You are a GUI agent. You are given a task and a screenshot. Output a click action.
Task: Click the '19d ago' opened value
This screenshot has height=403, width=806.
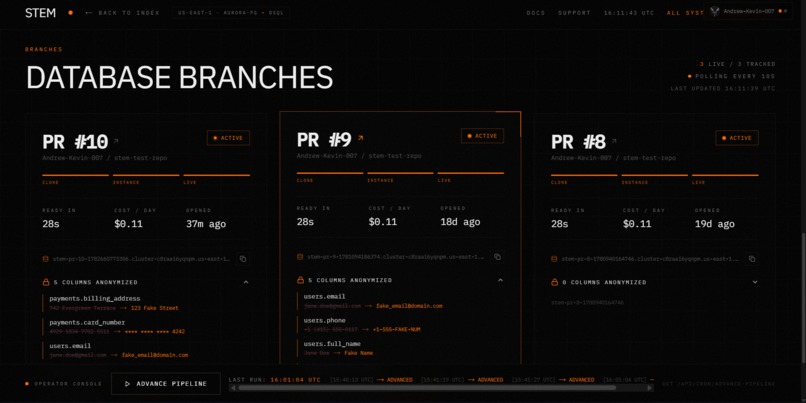(x=715, y=224)
